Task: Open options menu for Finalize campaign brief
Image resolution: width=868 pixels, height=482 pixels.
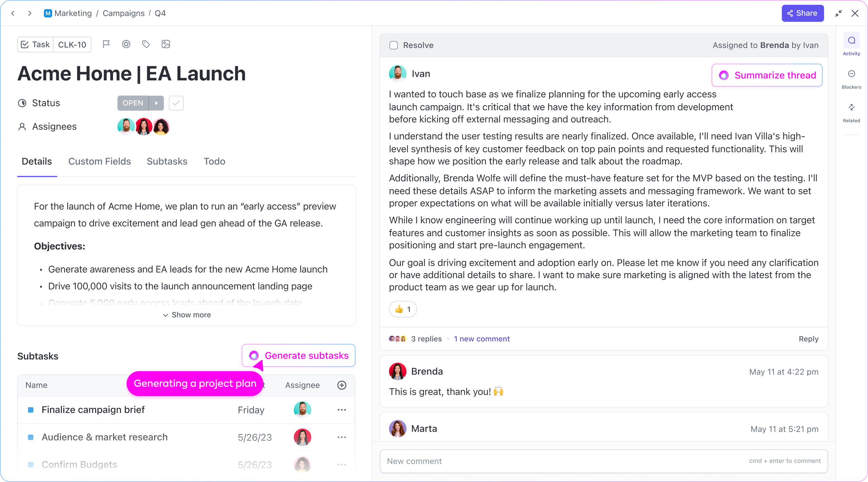Action: (x=342, y=410)
